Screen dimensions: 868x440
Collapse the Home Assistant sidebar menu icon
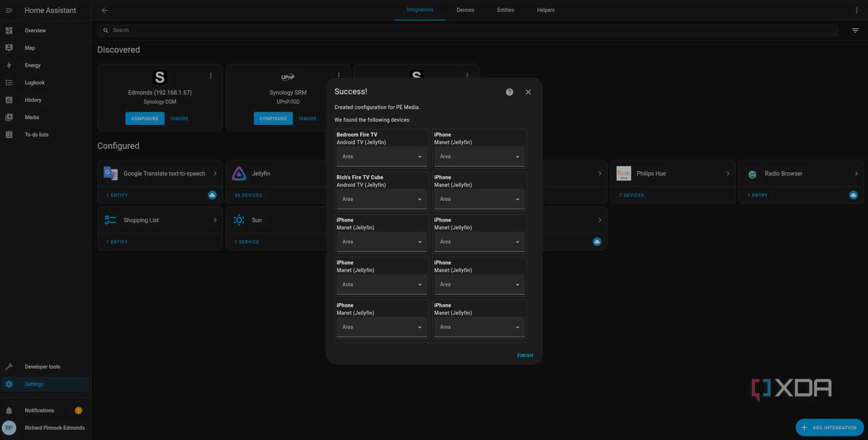9,10
